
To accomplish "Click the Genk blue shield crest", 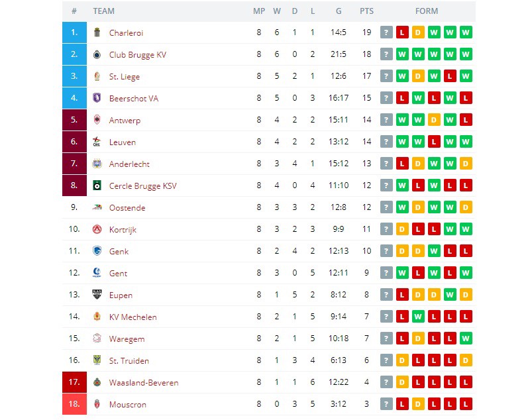I will pos(97,250).
